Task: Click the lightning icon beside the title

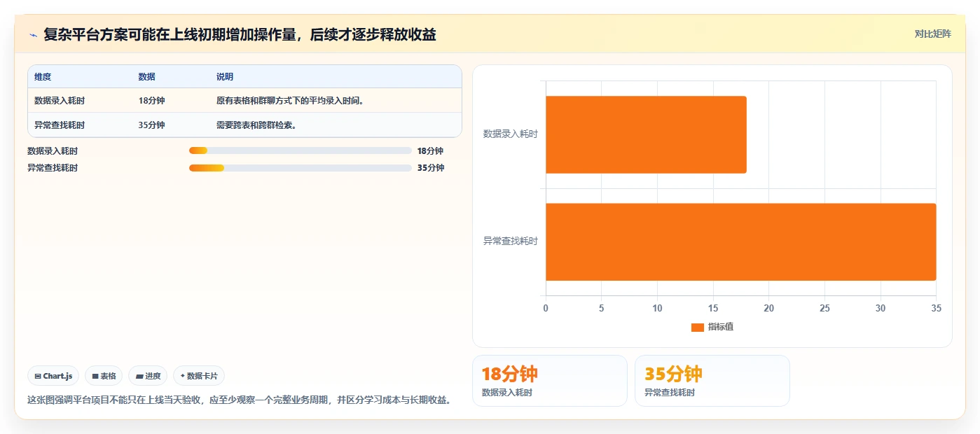Action: (33, 35)
